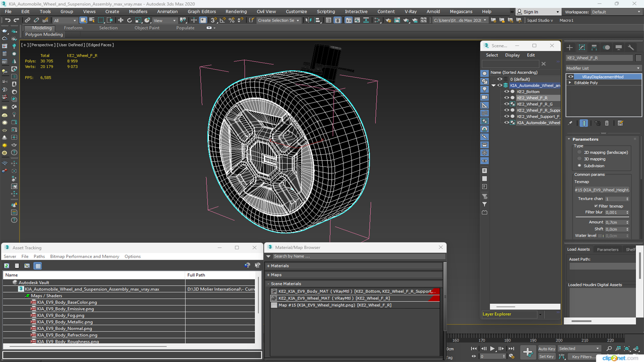The height and width of the screenshot is (362, 644).
Task: Click Remove modifier trash icon
Action: [x=607, y=123]
